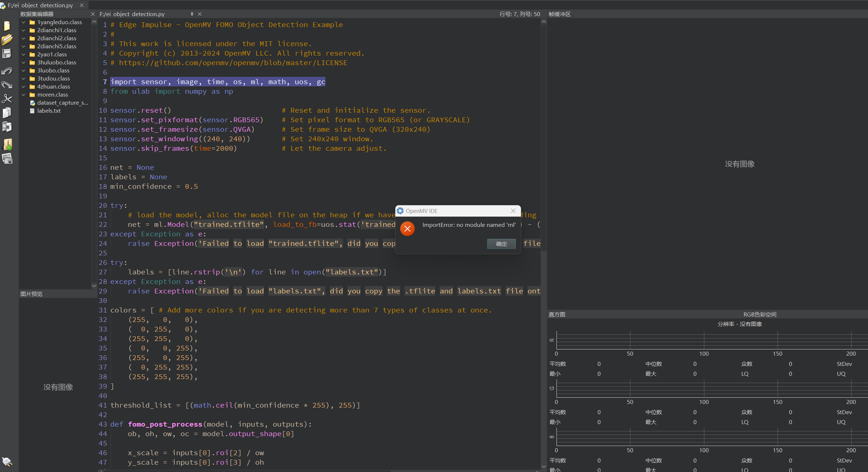Redo the last edit
The height and width of the screenshot is (472, 868).
(7, 85)
